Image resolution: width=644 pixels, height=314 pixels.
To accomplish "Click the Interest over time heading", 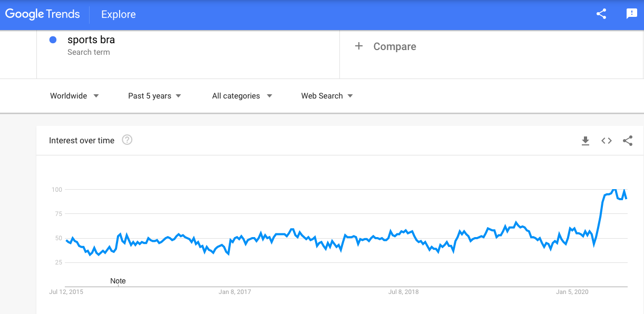I will pos(82,141).
